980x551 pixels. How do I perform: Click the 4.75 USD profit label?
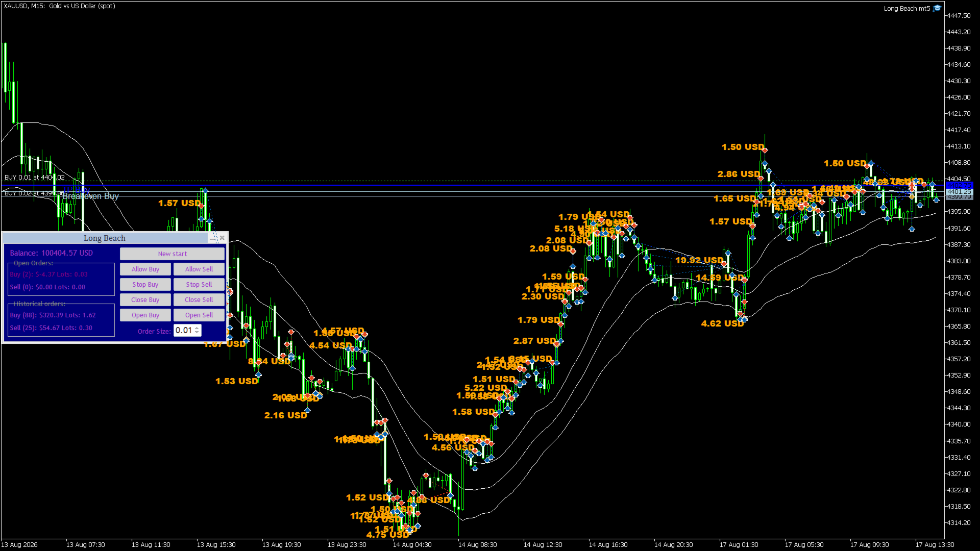point(387,535)
